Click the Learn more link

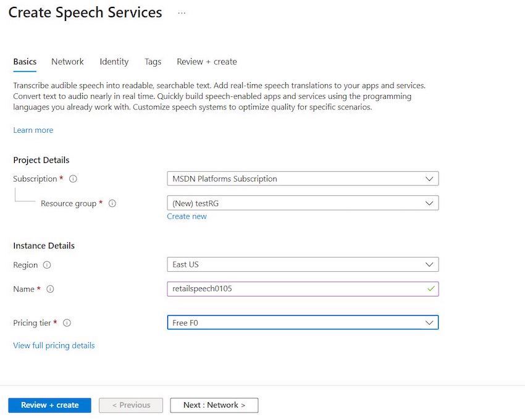coord(33,130)
